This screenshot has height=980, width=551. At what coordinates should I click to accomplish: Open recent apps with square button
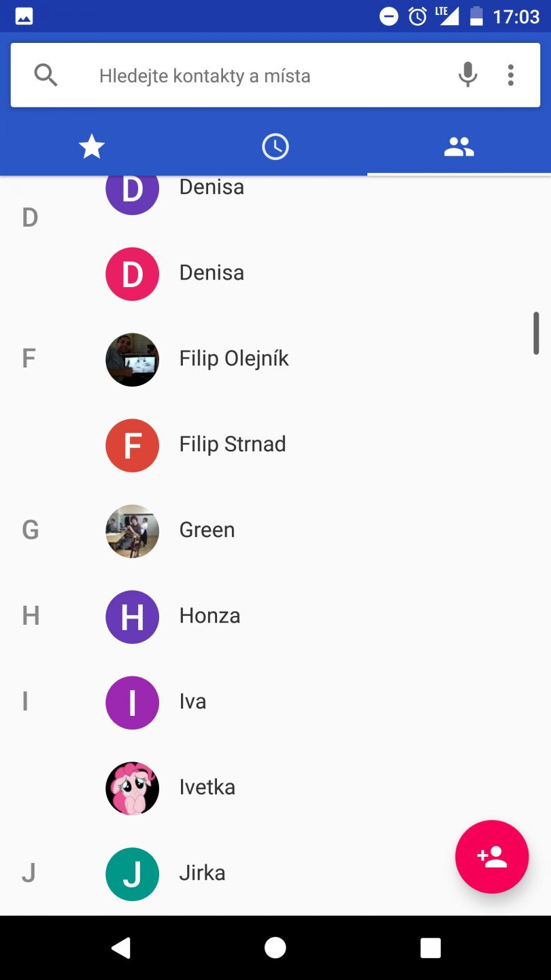[430, 947]
